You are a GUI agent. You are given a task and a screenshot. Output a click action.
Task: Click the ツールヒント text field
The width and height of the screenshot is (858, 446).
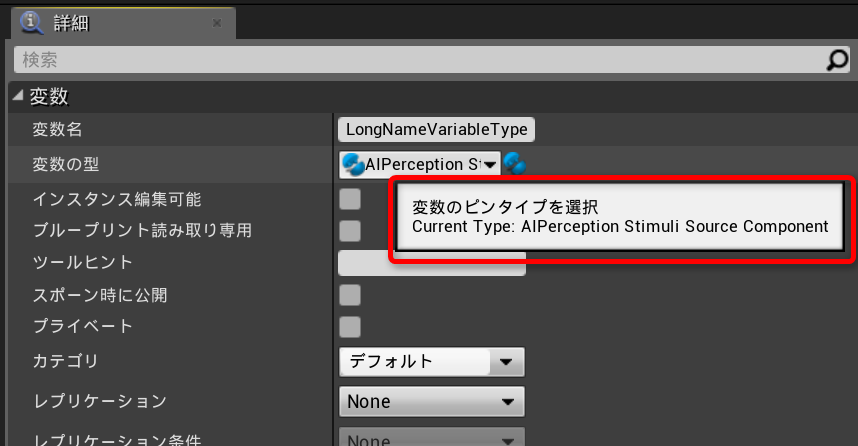[x=432, y=263]
